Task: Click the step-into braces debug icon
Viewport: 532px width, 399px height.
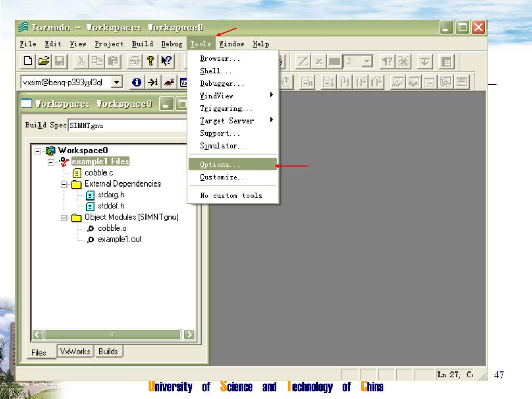Action: pos(344,82)
